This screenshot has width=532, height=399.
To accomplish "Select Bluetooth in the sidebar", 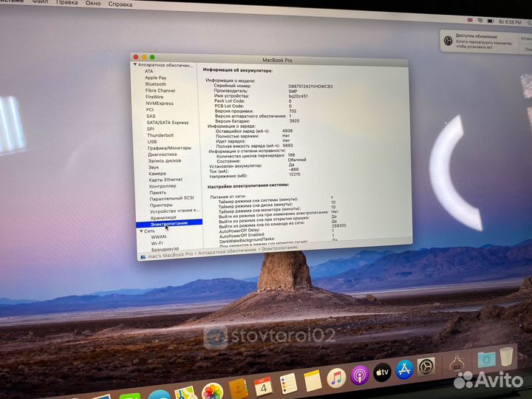I will (x=156, y=84).
